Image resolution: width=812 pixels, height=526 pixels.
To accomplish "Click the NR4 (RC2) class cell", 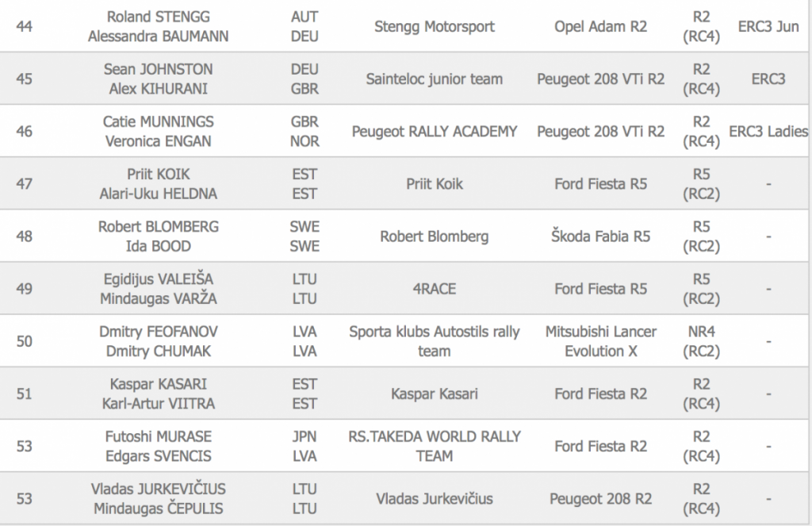I will (701, 340).
